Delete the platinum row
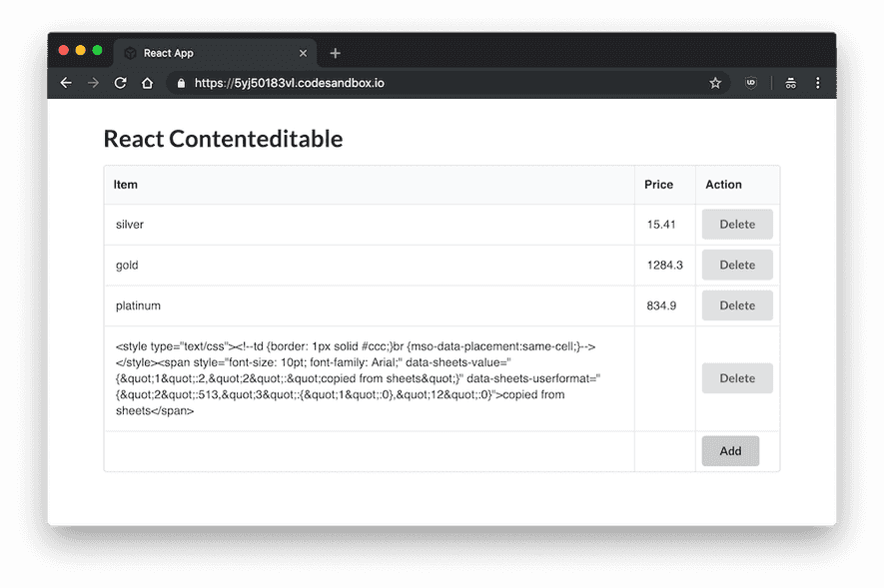The height and width of the screenshot is (588, 884). 737,305
